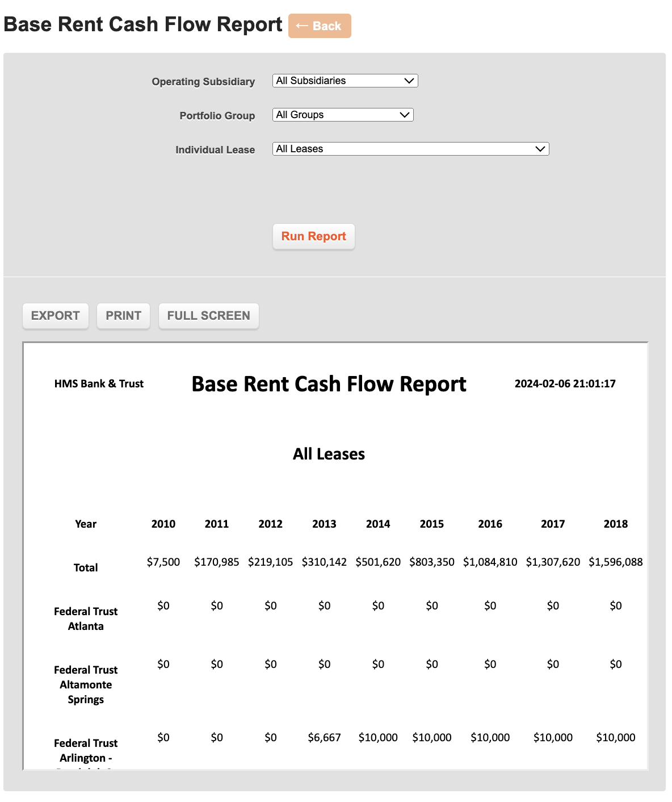
Task: Select the 2018 year column header
Action: point(616,524)
